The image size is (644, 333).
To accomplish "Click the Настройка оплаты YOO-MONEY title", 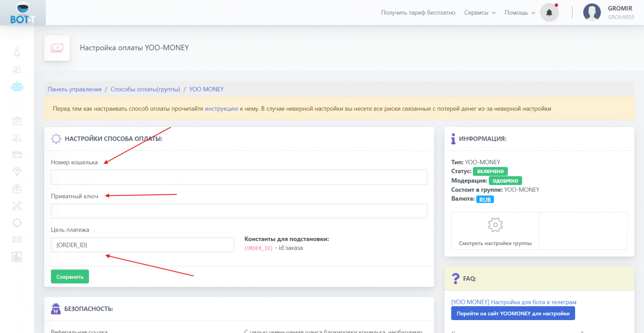I will 134,48.
